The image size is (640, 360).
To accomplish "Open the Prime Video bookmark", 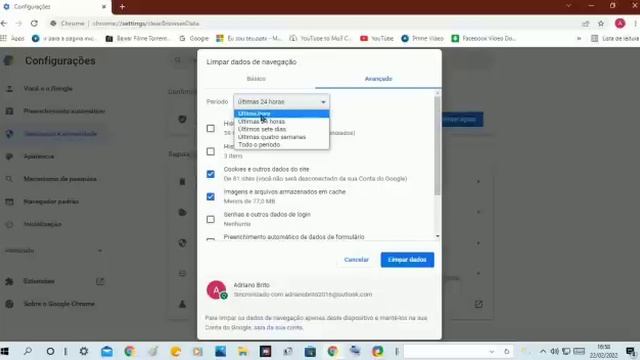I will pos(422,38).
